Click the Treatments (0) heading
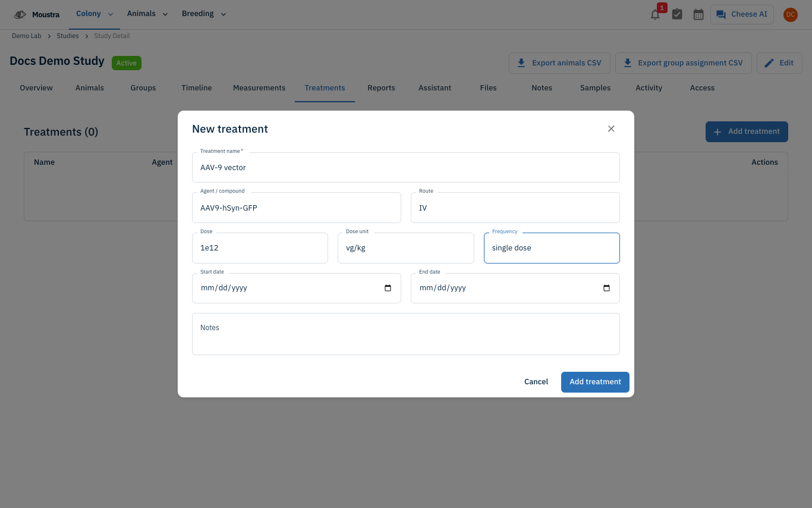812x508 pixels. (61, 132)
